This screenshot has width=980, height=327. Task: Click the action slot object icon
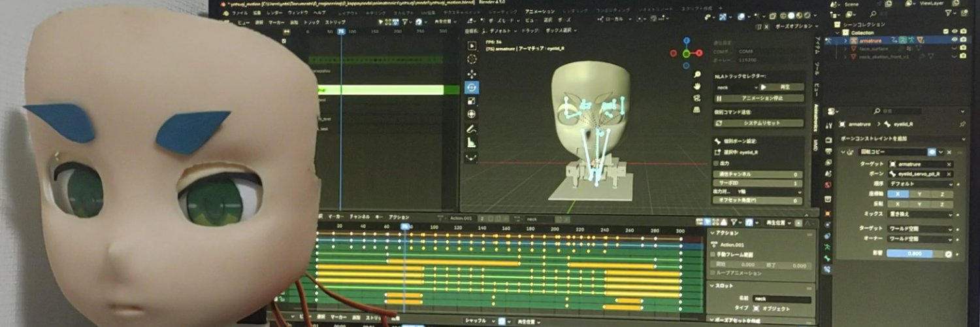[755, 309]
